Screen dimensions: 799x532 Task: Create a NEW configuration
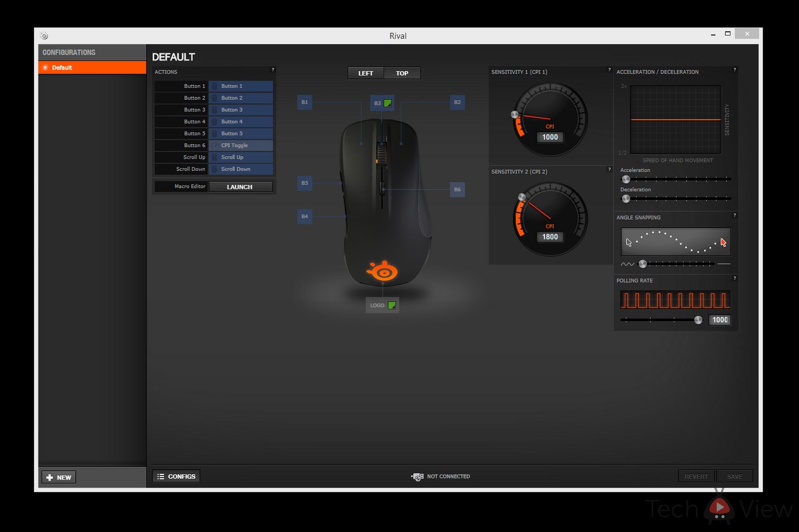click(x=59, y=477)
